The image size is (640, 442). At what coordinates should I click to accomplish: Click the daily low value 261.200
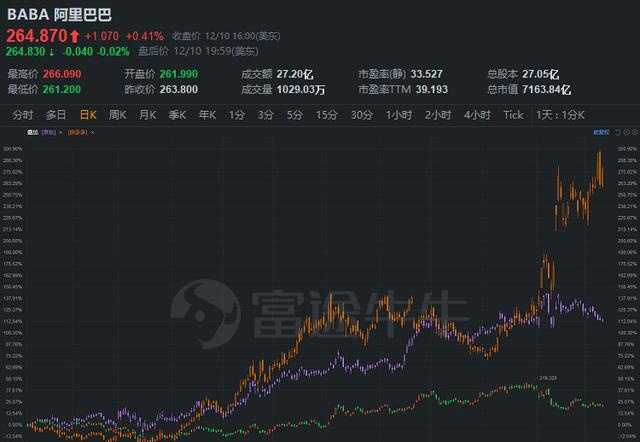62,89
